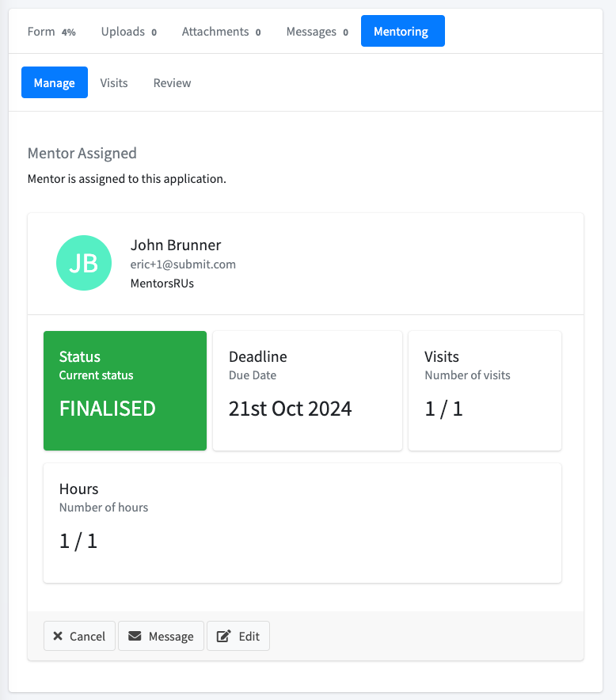Open the Form tab
This screenshot has width=616, height=700.
click(x=51, y=31)
